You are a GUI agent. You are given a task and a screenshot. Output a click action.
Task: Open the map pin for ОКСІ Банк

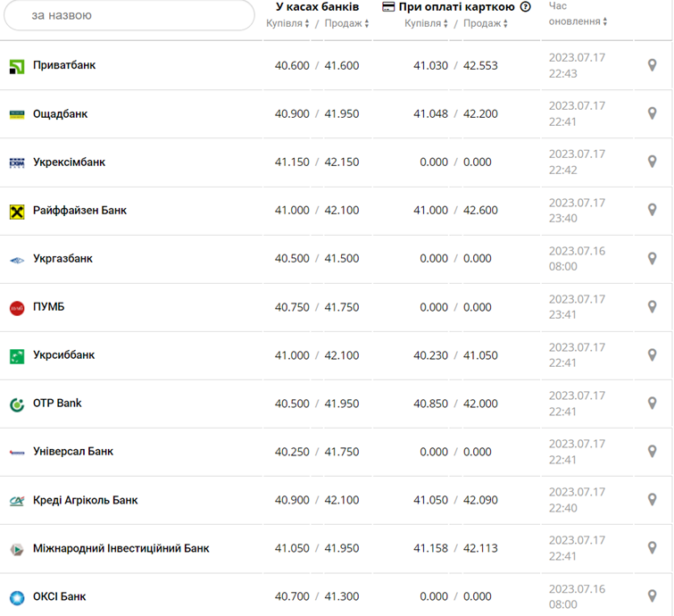click(x=653, y=596)
